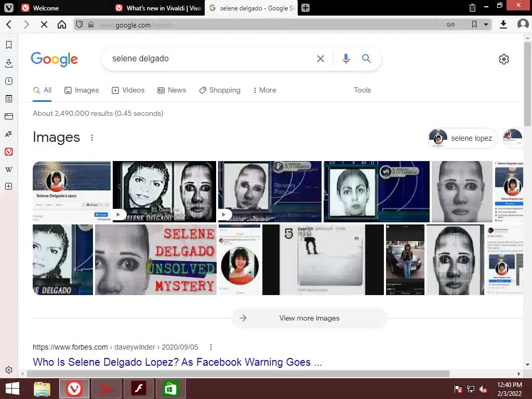Click the taskbar clock showing 12:40 PM
Image resolution: width=532 pixels, height=399 pixels.
(x=509, y=389)
